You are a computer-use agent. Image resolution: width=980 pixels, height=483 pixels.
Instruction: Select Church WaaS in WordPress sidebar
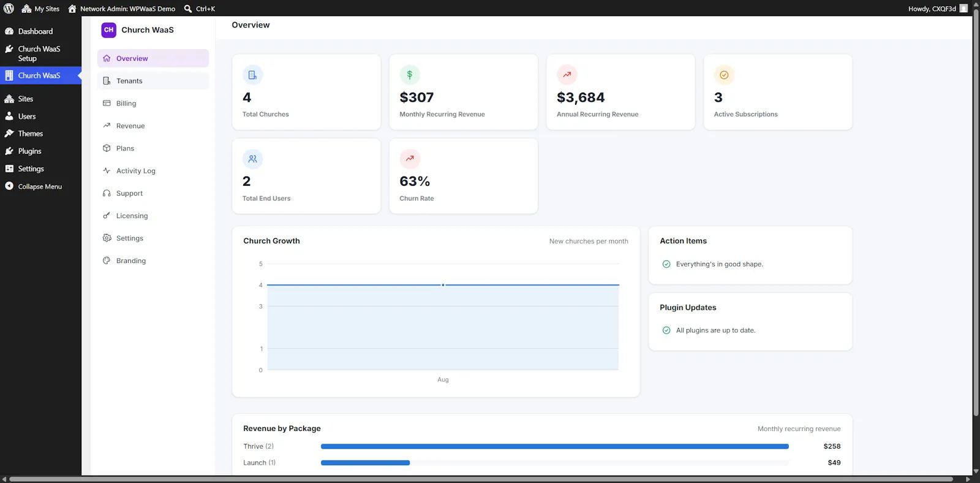(x=40, y=75)
